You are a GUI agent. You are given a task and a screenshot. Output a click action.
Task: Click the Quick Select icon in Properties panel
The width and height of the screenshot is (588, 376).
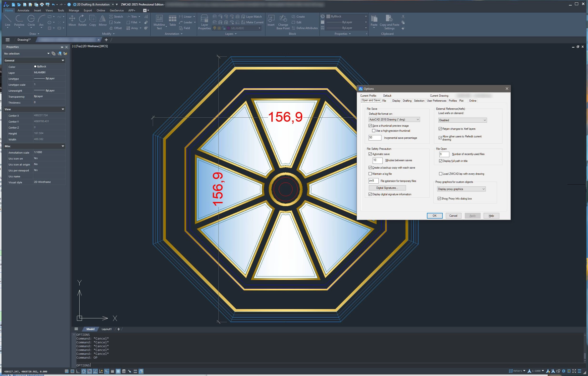(x=65, y=54)
